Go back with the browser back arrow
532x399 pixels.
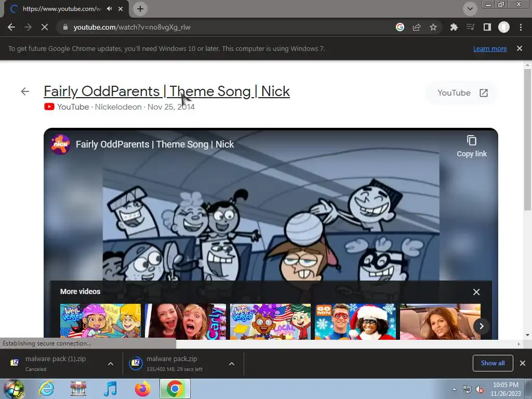click(x=11, y=27)
